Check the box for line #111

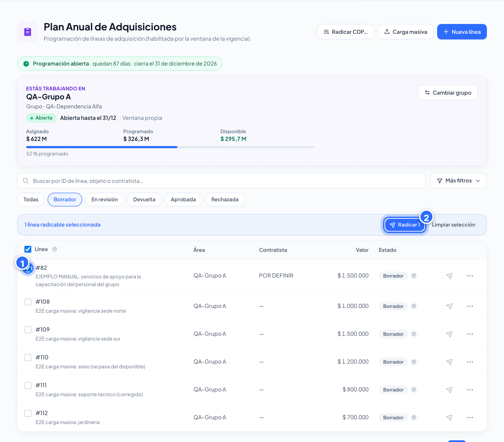point(28,386)
